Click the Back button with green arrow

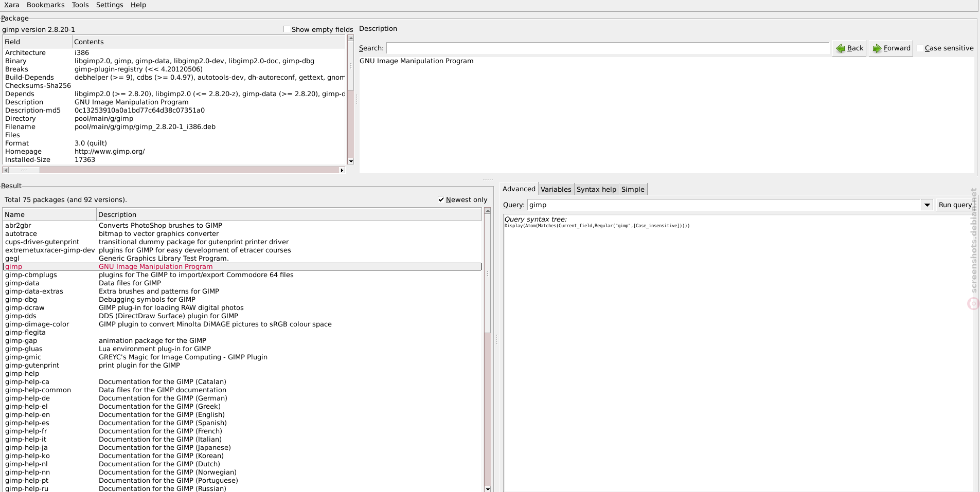coord(849,48)
